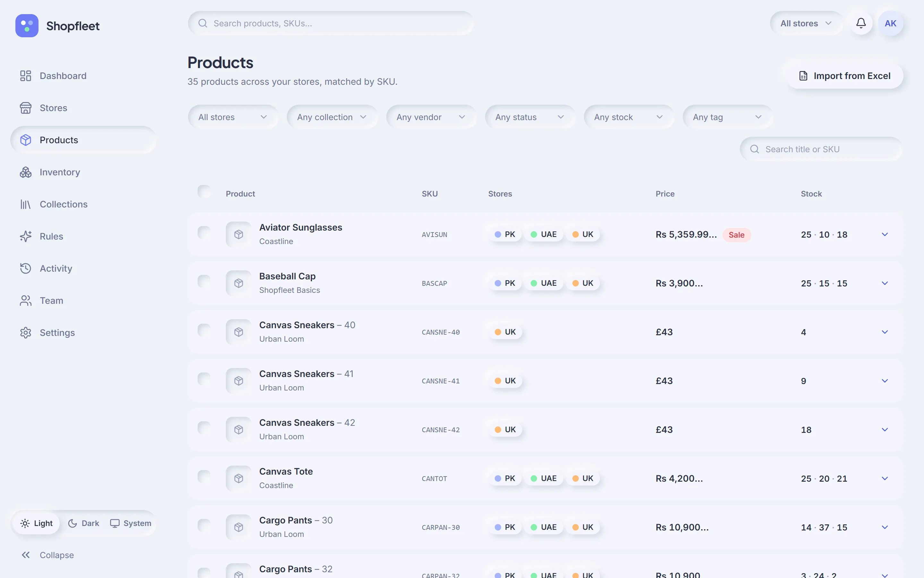Navigate to Stores section

(x=83, y=108)
